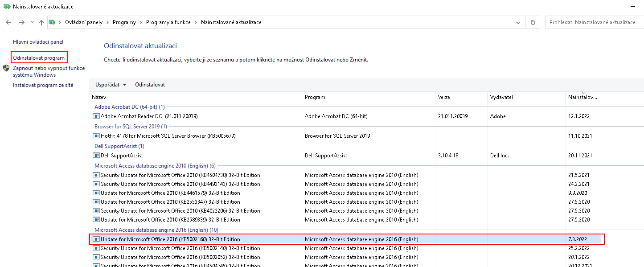
Task: Open Zapnout nebo vypnout funkce systému Windows
Action: [49, 71]
